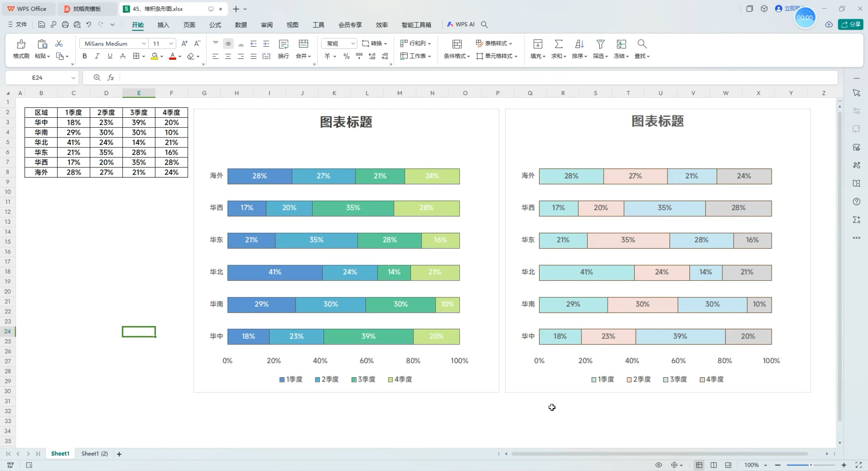
Task: Click the Paste (粘贴) clipboard icon
Action: pyautogui.click(x=42, y=44)
